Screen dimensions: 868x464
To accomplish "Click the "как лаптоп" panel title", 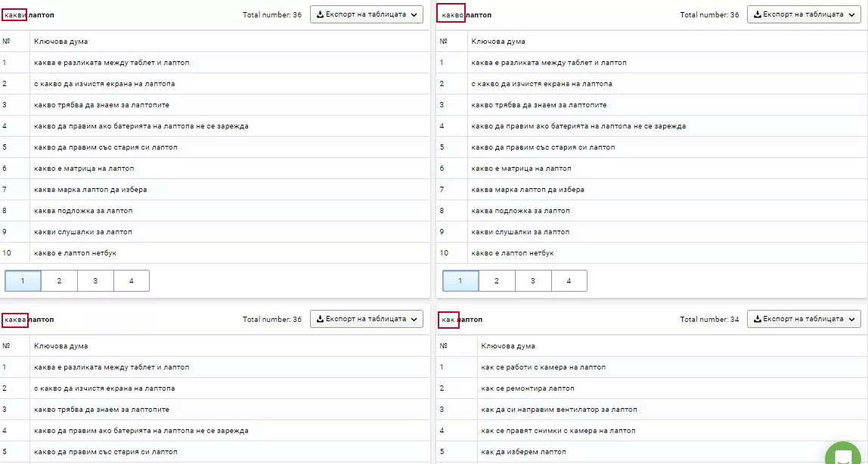I will point(462,320).
